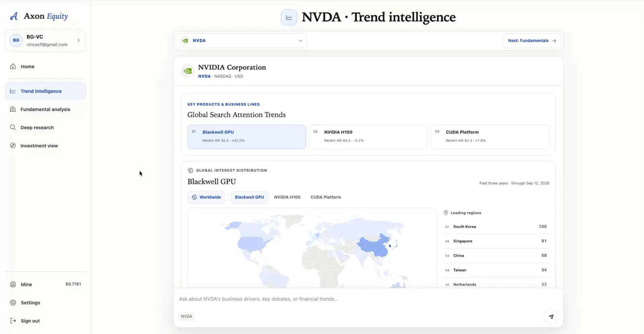Select the NVIDIA H100 trend card
Image resolution: width=644 pixels, height=334 pixels.
point(368,137)
